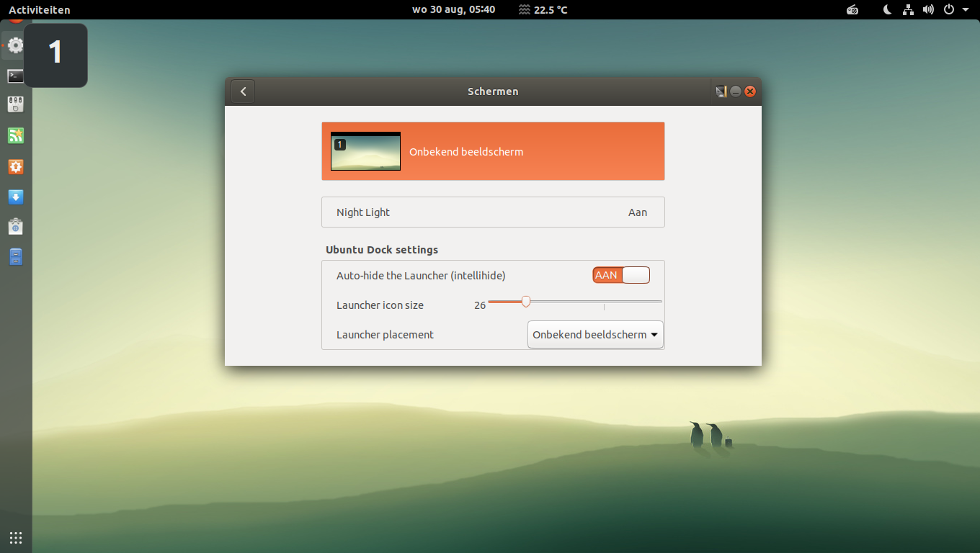Open the Software shopping bag dock icon
980x553 pixels.
point(16,226)
